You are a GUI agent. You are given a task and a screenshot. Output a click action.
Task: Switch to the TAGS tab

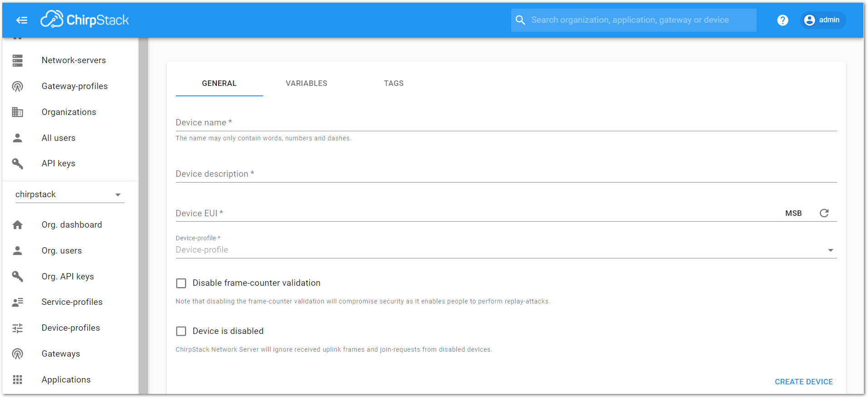pyautogui.click(x=394, y=84)
